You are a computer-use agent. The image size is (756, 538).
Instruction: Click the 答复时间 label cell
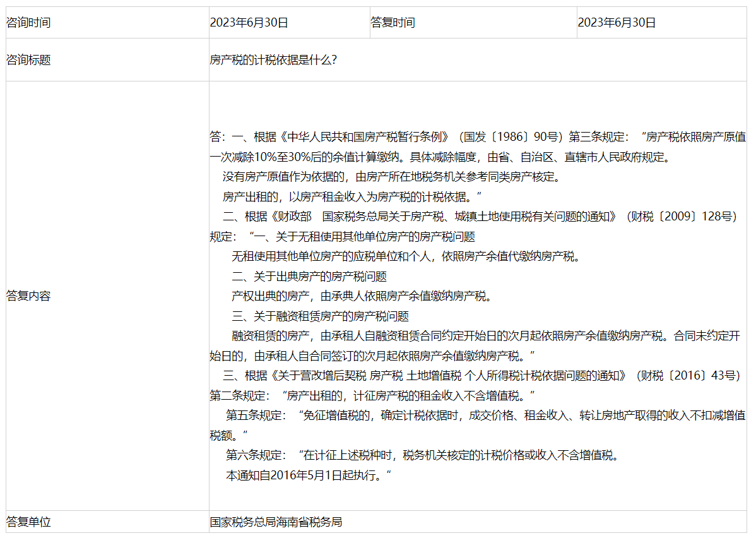[x=393, y=23]
